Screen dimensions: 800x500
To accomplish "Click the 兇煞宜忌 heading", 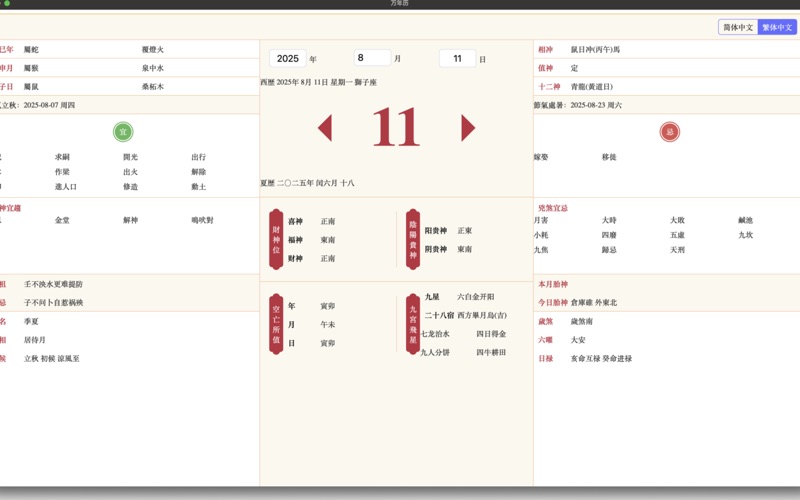I will (553, 208).
